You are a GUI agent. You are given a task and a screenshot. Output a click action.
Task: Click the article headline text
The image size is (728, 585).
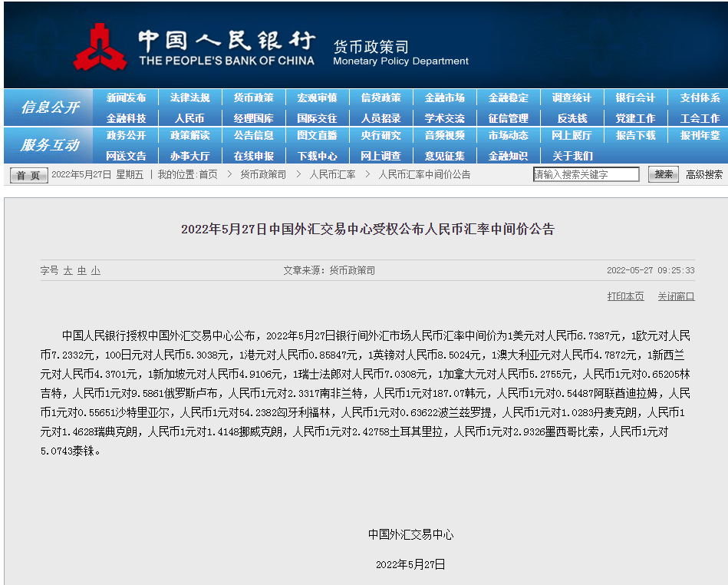367,229
